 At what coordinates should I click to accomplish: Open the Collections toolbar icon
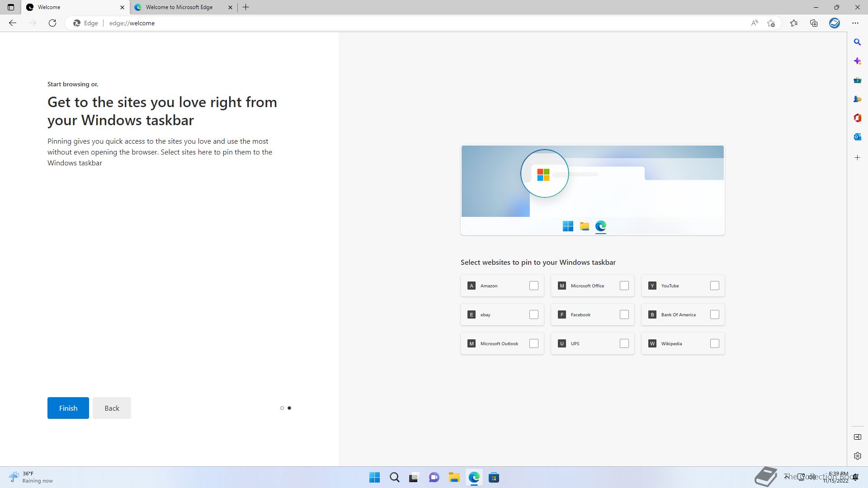(x=814, y=23)
